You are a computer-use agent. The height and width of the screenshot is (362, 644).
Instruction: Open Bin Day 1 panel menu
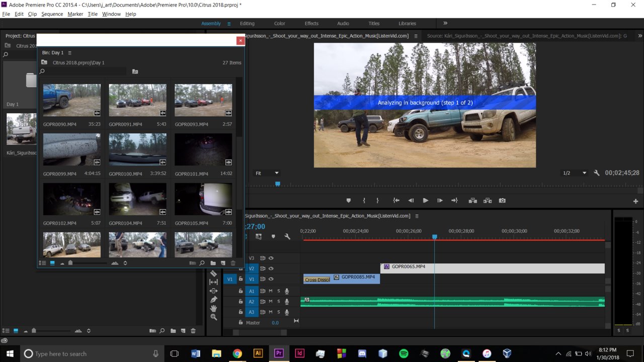tap(70, 53)
